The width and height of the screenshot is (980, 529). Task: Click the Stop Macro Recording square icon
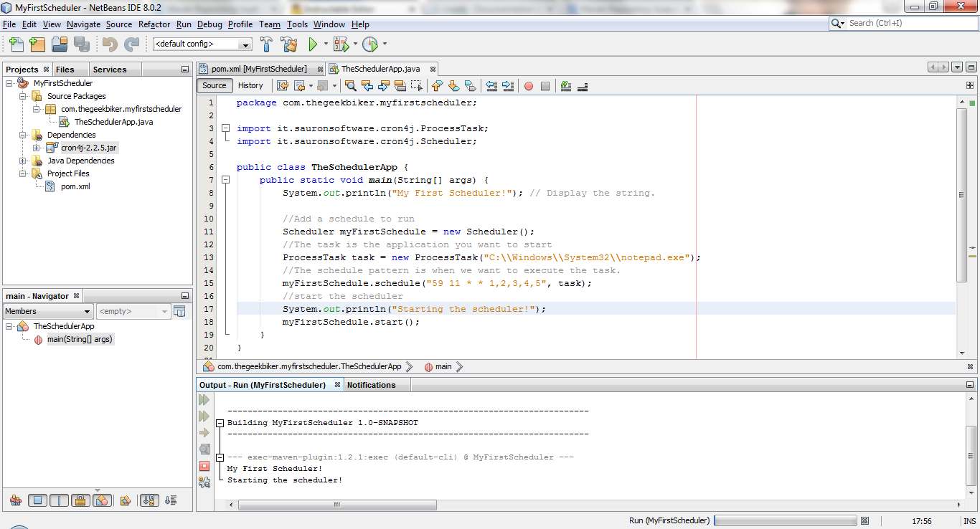coord(545,86)
